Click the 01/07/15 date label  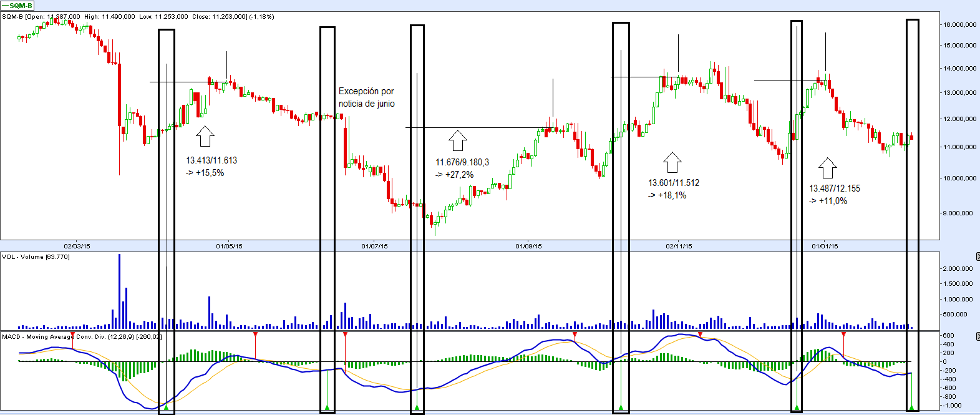click(375, 247)
